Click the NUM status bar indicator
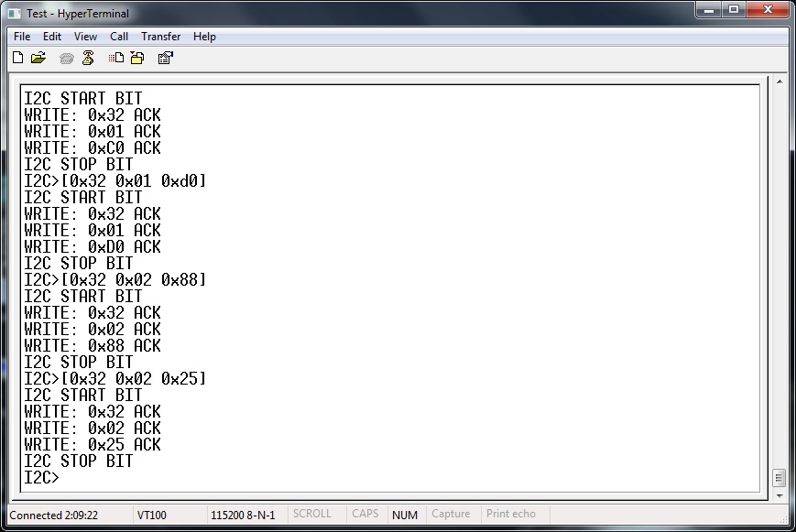 click(405, 515)
